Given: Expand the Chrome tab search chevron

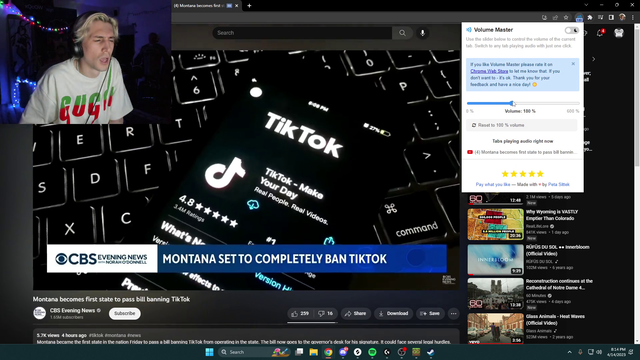Looking at the screenshot, I should [x=586, y=5].
